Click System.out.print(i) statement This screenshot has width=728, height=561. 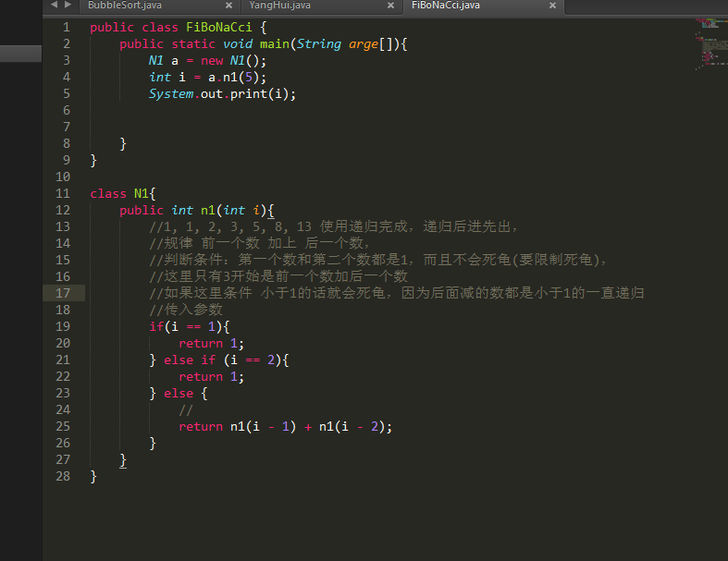coord(222,94)
